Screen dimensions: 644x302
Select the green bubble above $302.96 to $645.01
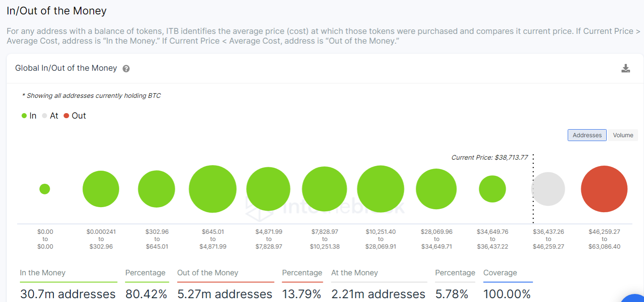(156, 189)
